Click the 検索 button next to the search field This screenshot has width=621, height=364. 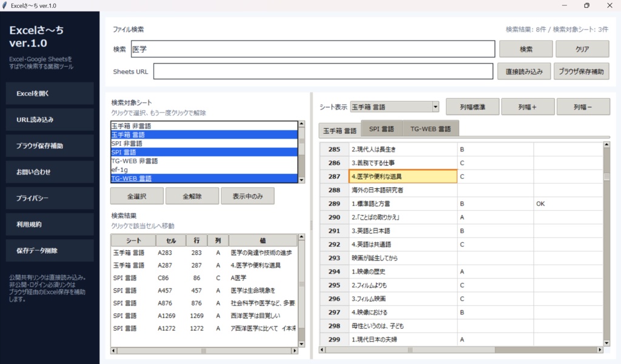(526, 49)
